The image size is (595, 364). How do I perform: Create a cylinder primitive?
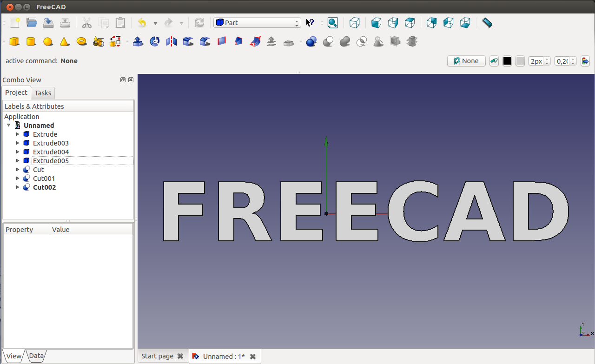31,42
